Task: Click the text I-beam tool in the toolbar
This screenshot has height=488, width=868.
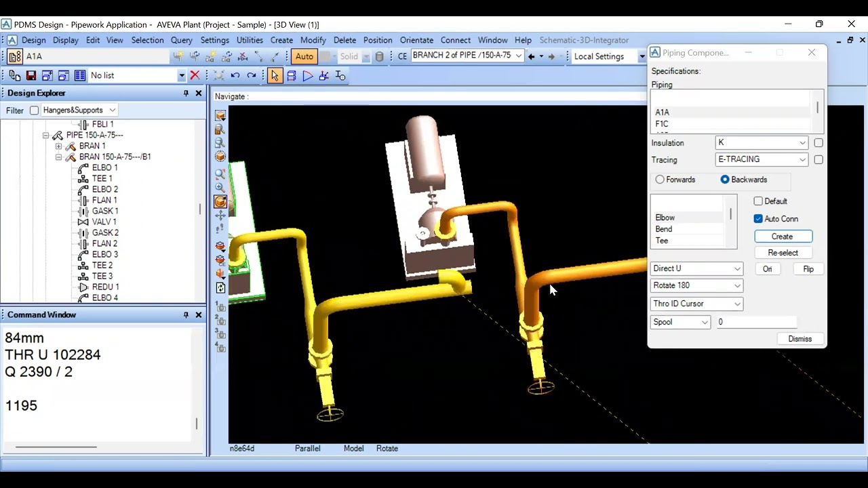Action: pyautogui.click(x=340, y=75)
